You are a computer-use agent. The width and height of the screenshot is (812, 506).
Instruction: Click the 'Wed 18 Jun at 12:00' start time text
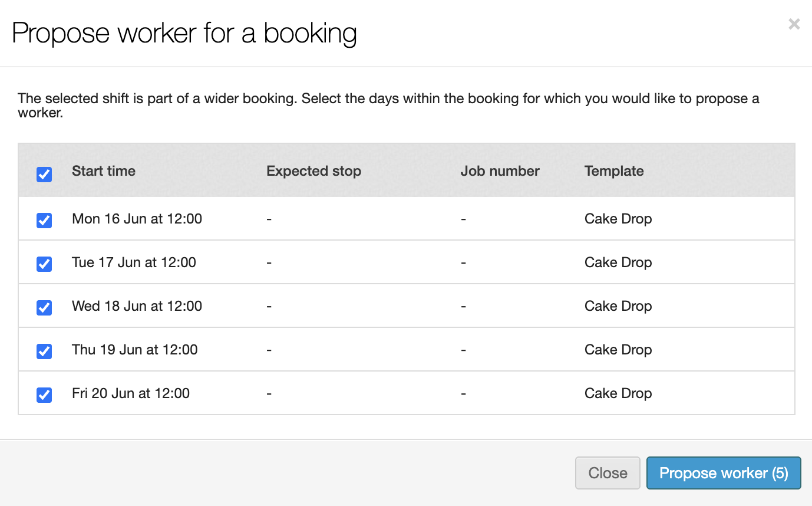click(137, 306)
